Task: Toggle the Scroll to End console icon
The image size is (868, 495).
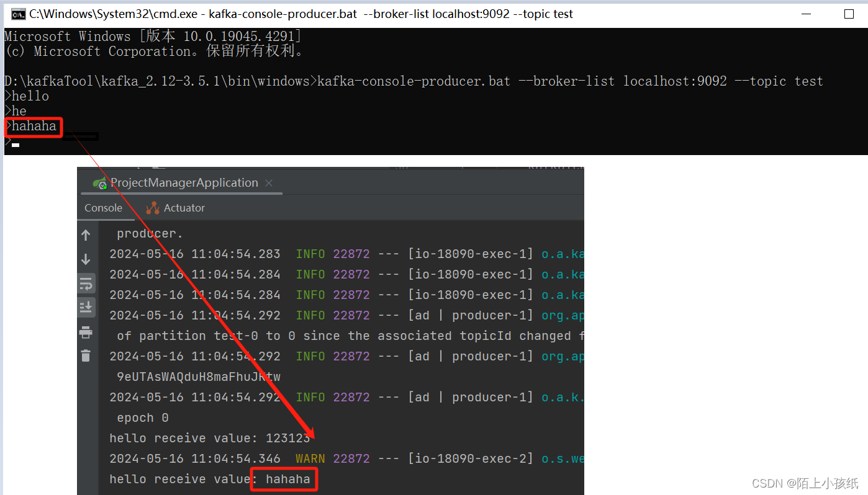Action: 86,306
